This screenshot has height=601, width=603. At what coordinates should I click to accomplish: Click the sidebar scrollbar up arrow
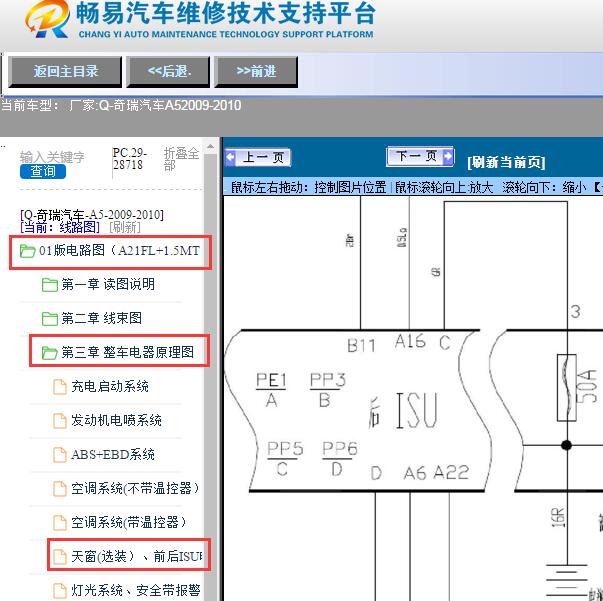click(210, 147)
